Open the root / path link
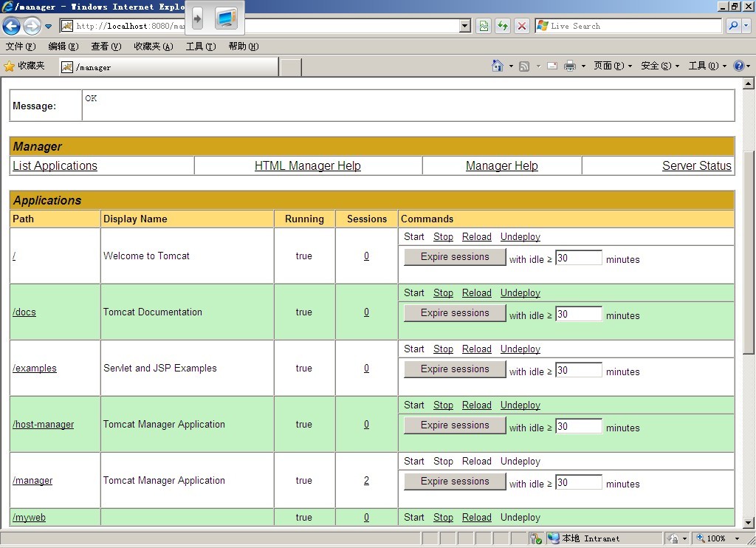Viewport: 756px width, 548px height. [14, 256]
